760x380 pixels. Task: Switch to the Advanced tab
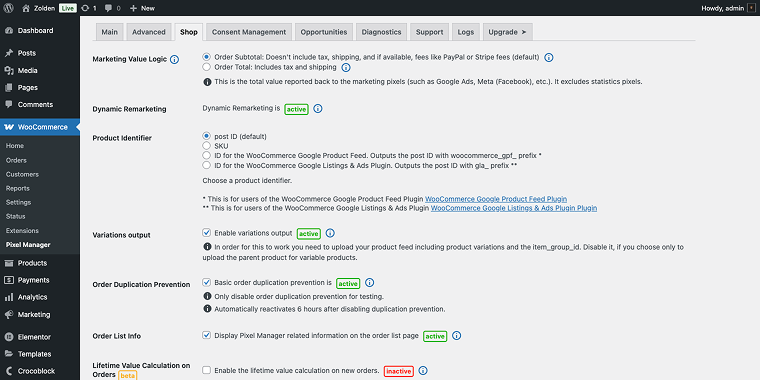pos(149,32)
